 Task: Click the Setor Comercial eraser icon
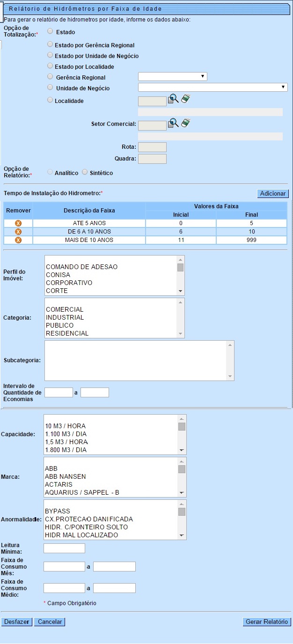click(x=186, y=123)
